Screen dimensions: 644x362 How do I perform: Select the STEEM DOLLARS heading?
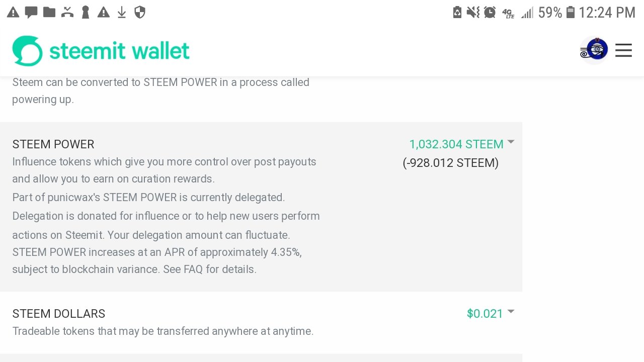point(59,314)
